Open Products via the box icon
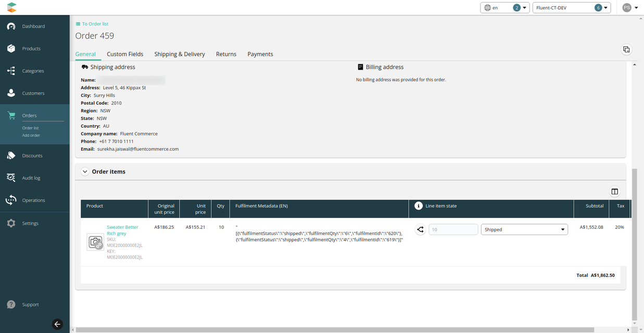Image resolution: width=644 pixels, height=333 pixels. [11, 48]
